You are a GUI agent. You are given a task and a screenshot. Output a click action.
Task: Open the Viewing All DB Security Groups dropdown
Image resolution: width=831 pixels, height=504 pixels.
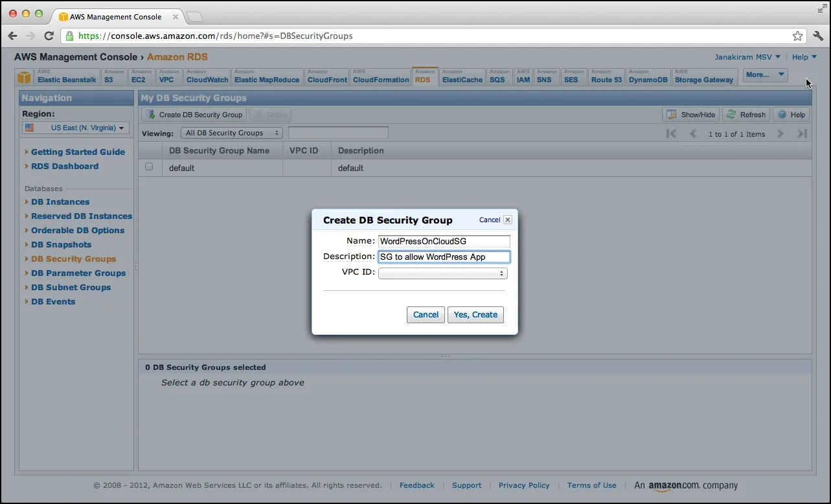[232, 133]
